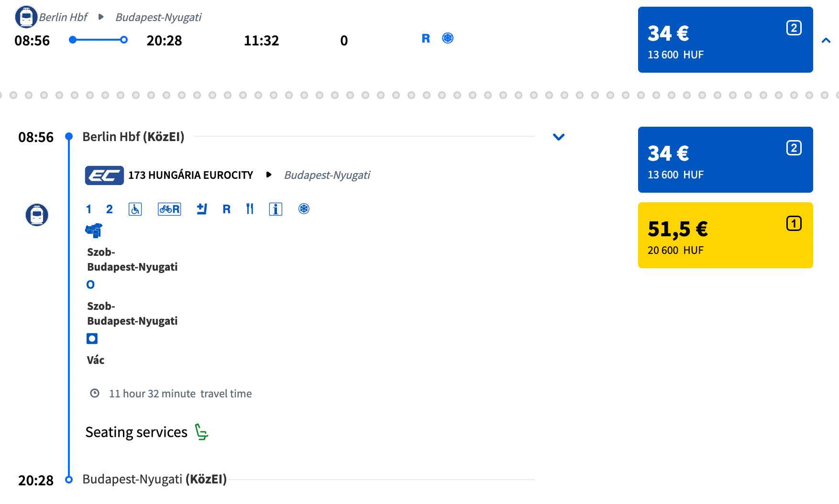The image size is (839, 504).
Task: Click the Hungary map pass icon
Action: coord(94,230)
